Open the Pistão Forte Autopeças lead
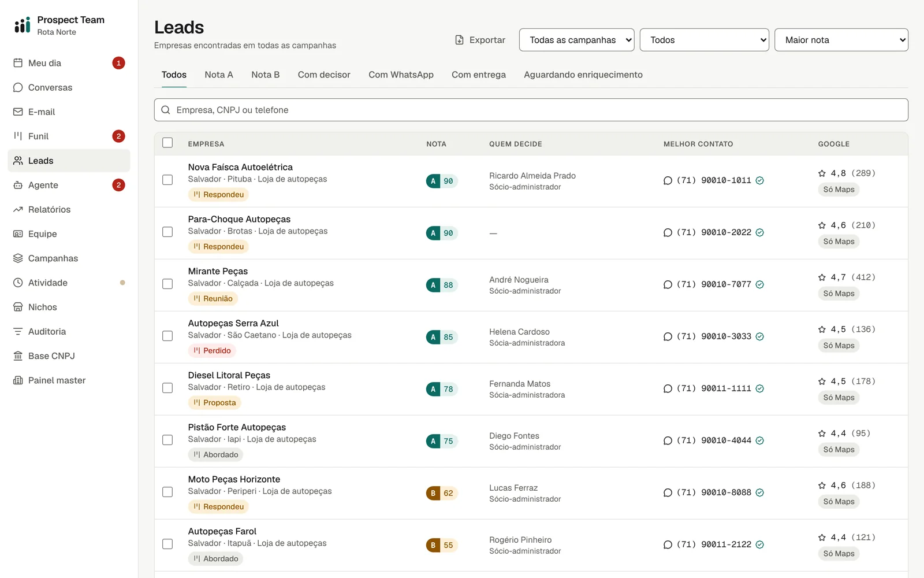This screenshot has width=924, height=578. click(237, 427)
